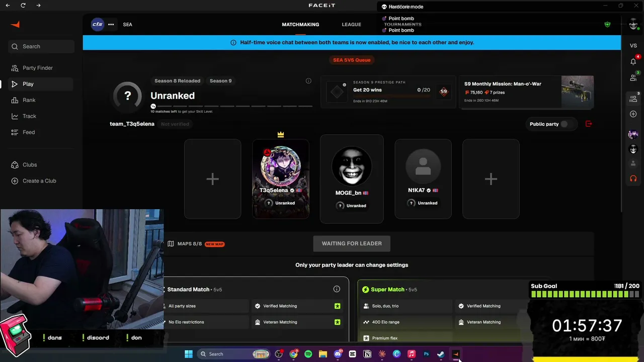Click the empty invite slot left of T3q5elena
Screen dimensions: 644x362
click(212, 179)
